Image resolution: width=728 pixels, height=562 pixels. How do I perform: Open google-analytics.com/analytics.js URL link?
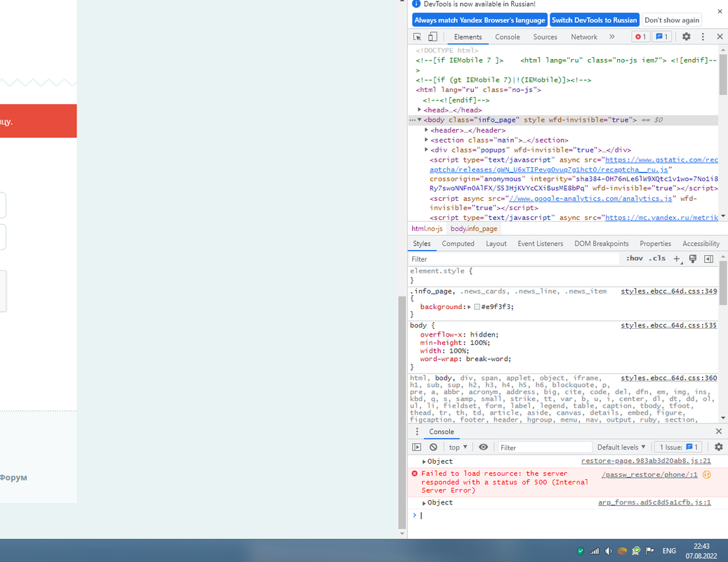coord(590,198)
